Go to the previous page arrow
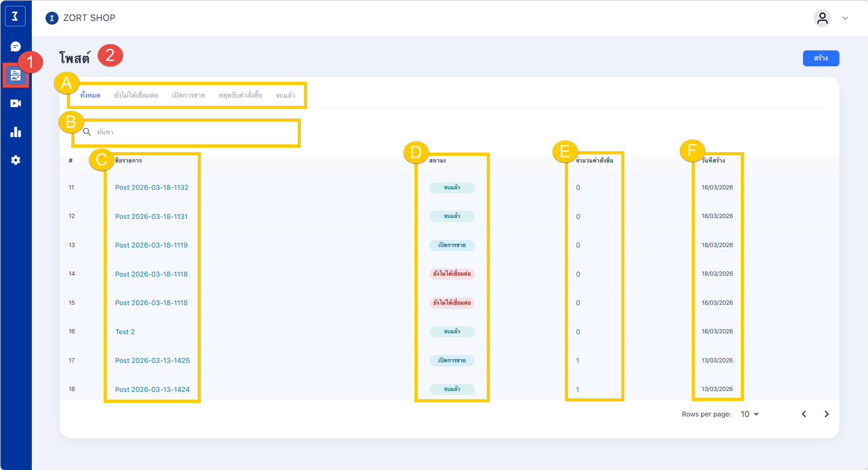Image resolution: width=868 pixels, height=470 pixels. pos(804,414)
